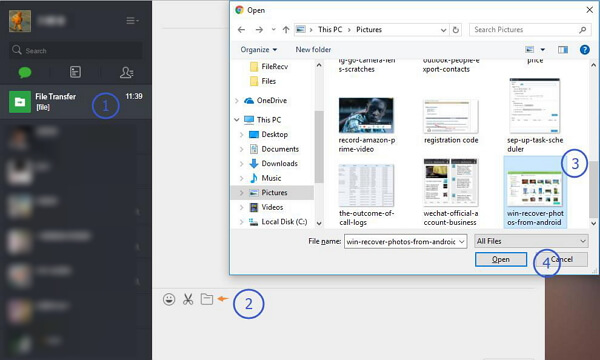Go back with the left arrow in Open dialog
This screenshot has width=600, height=360.
[241, 29]
